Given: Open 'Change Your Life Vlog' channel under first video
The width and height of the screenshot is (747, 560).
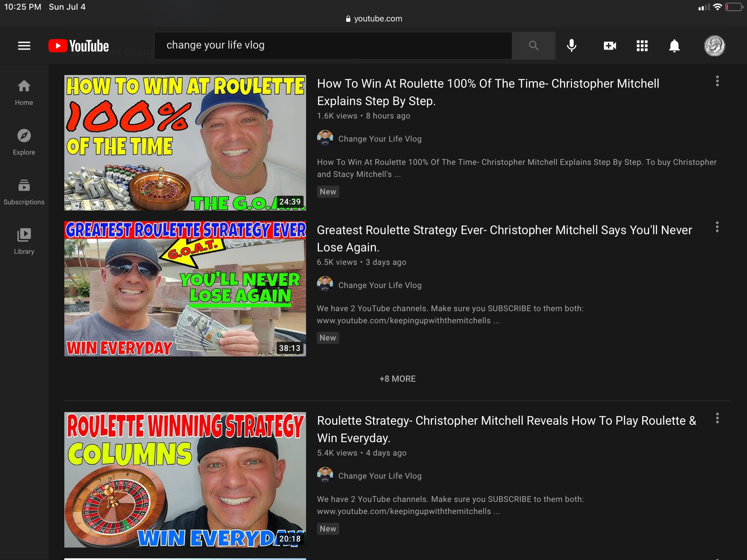Looking at the screenshot, I should (380, 139).
